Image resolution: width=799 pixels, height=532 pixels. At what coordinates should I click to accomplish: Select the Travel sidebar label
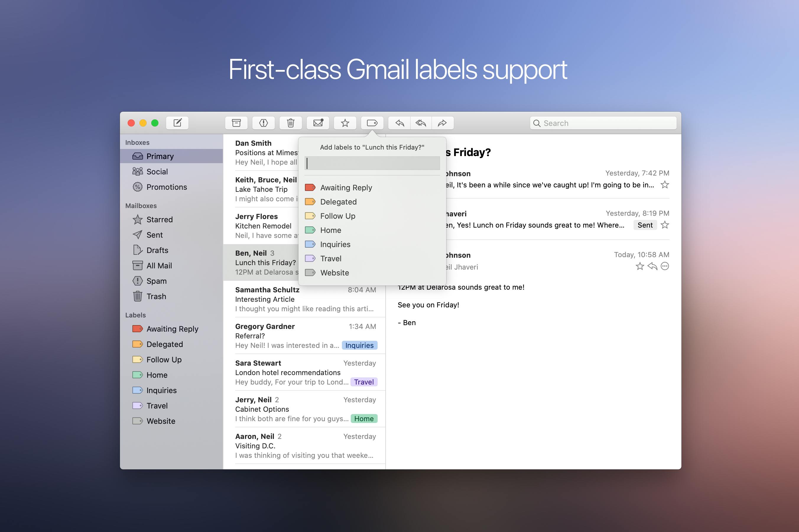pyautogui.click(x=172, y=406)
